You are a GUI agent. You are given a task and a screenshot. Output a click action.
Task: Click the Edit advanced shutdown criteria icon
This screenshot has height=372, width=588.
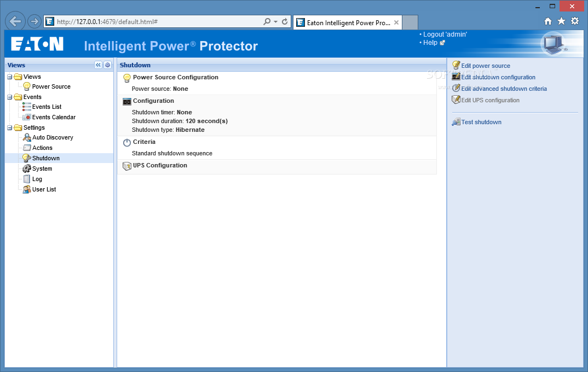[456, 89]
